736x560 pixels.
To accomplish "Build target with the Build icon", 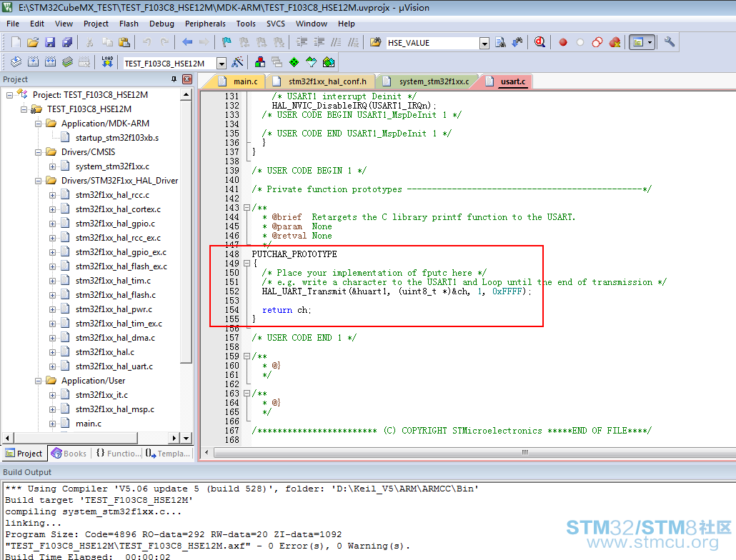I will coord(33,62).
